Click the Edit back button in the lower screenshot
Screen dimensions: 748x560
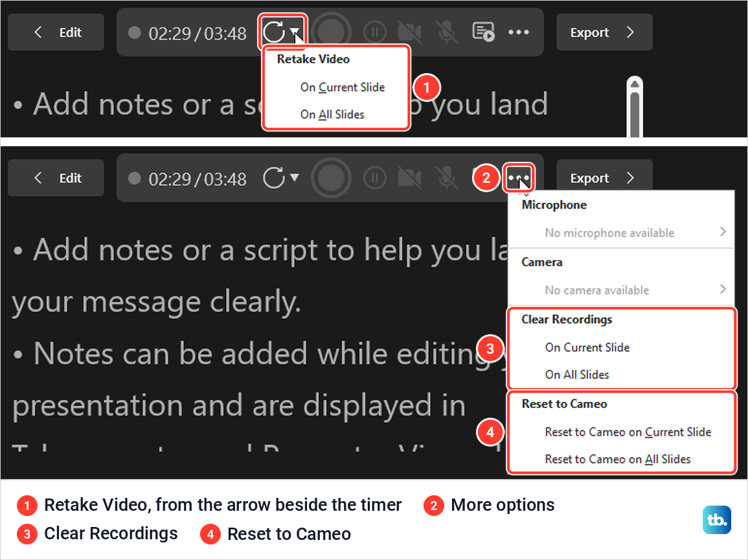56,179
